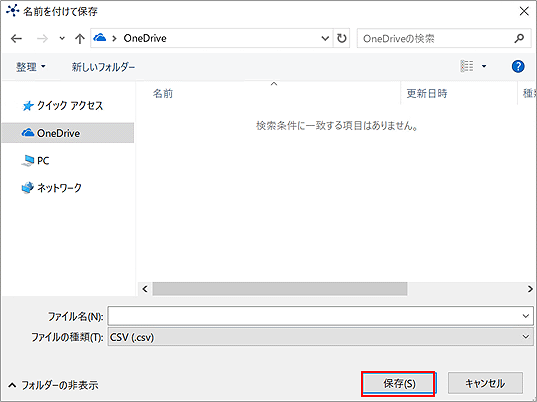537x402 pixels.
Task: Expand the recent locations dropdown arrow
Action: click(62, 38)
